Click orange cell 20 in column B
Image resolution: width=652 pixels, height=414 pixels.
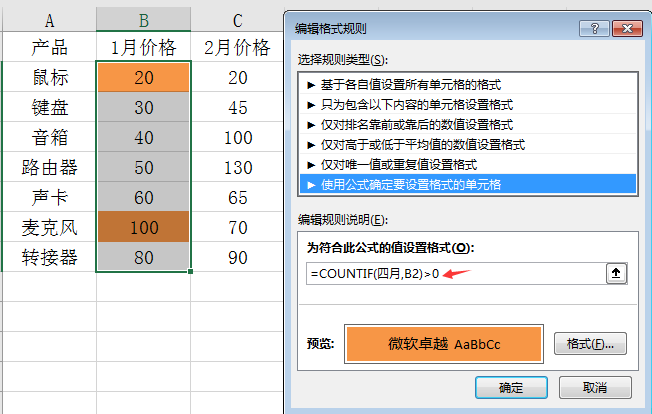click(143, 77)
